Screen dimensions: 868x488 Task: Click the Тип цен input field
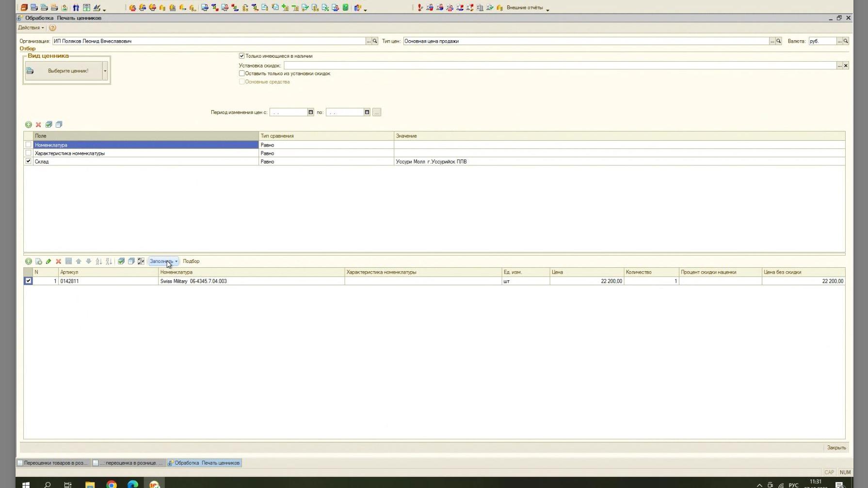pyautogui.click(x=586, y=41)
